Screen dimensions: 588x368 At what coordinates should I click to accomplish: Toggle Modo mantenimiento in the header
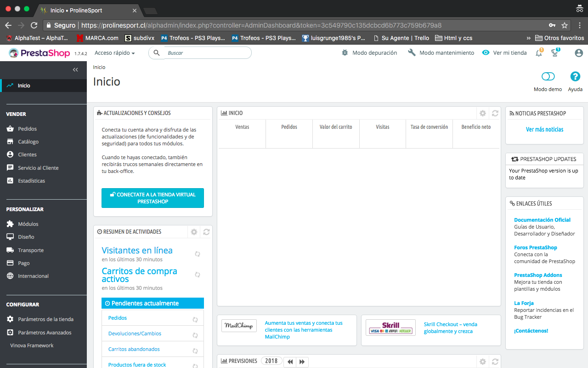(x=441, y=53)
